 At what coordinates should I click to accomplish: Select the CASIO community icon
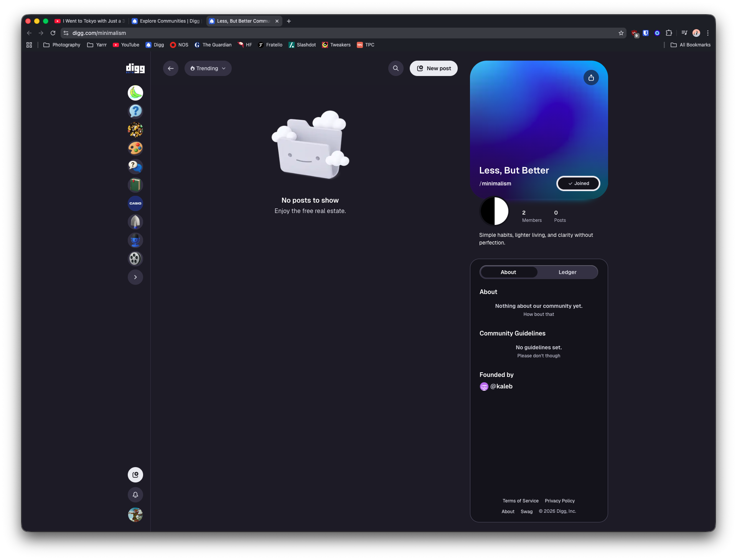click(135, 203)
